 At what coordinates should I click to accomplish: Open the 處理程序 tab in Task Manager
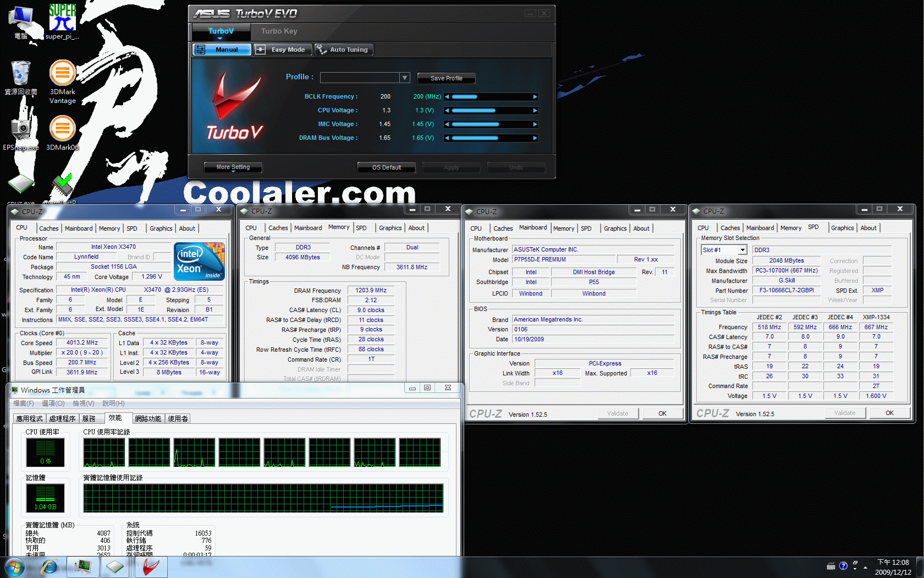pos(62,419)
